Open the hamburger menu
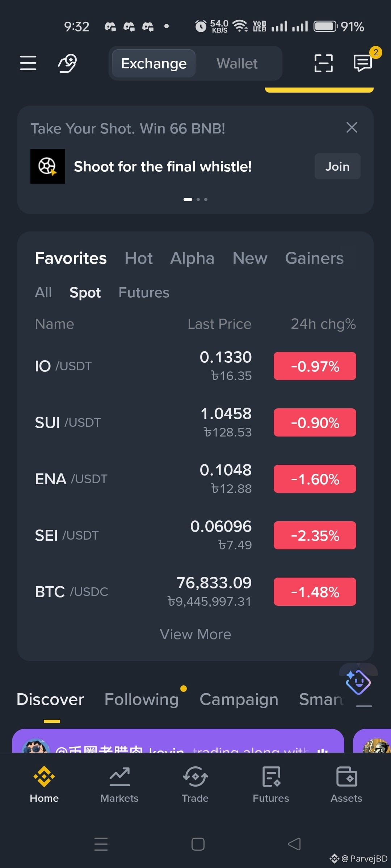 [x=28, y=63]
